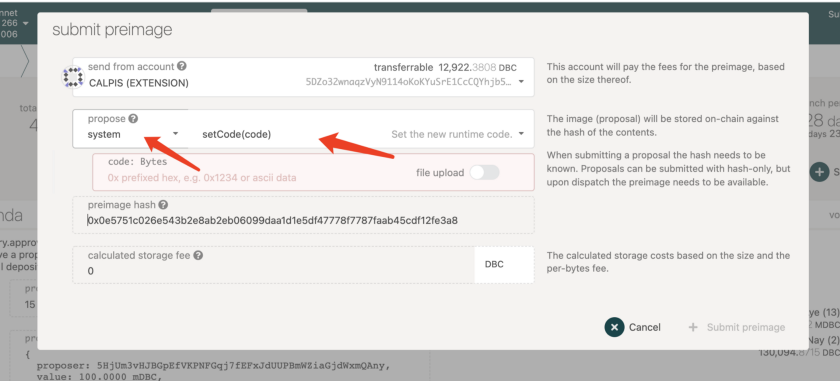This screenshot has width=840, height=381.
Task: Click the 'submit preimage' dialog title
Action: [x=112, y=29]
